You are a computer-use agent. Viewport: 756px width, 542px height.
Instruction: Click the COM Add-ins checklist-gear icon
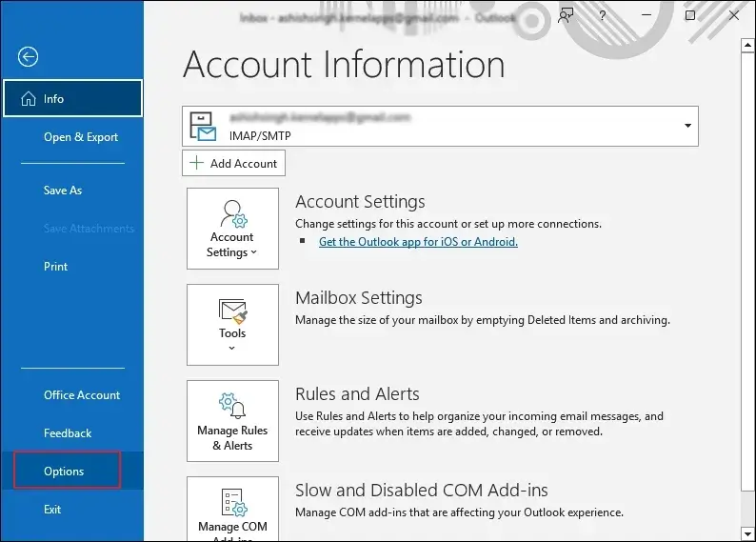coord(234,502)
